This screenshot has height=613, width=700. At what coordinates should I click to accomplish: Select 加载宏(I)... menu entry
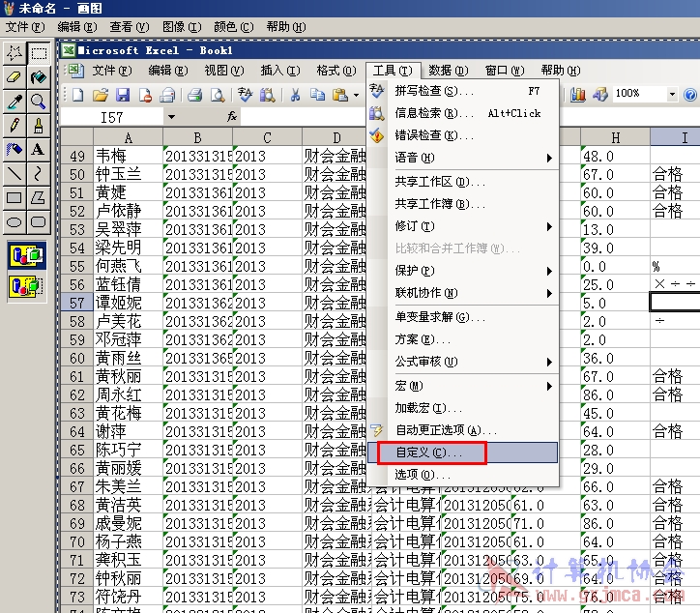[x=462, y=408]
